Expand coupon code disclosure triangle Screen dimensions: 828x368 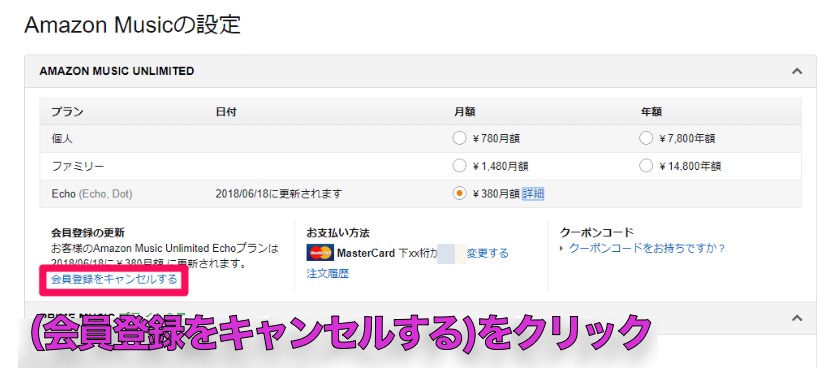coord(562,248)
